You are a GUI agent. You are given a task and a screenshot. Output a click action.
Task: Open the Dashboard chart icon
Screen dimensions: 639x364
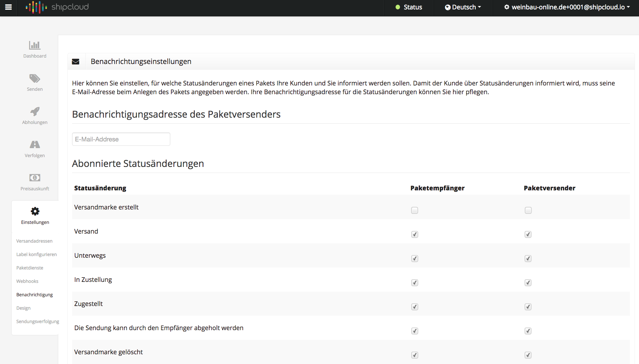pyautogui.click(x=35, y=45)
